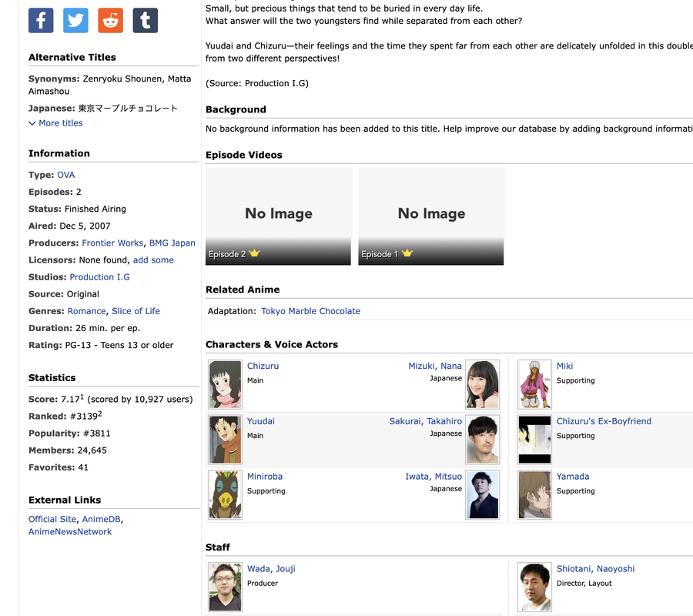
Task: Open the Official Site link
Action: (52, 520)
